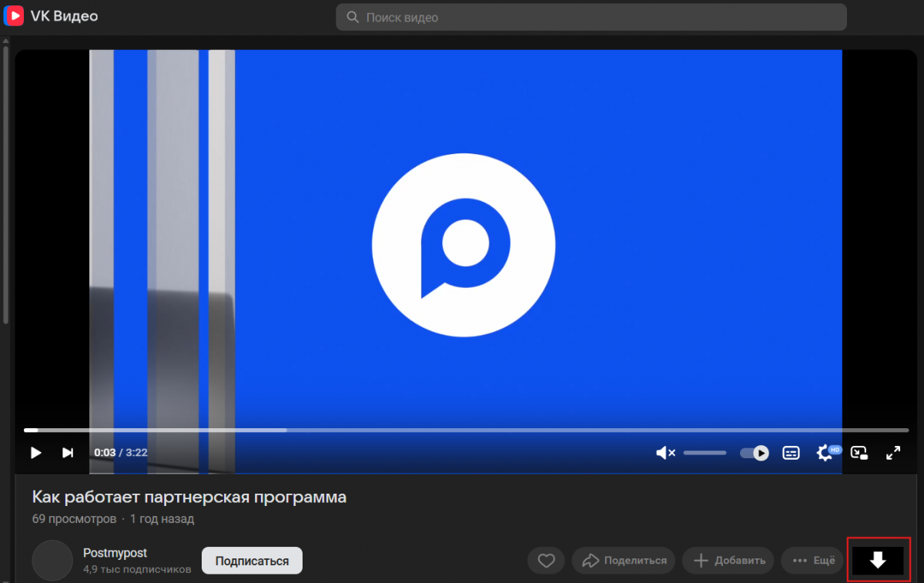Toggle the autoplay switch

tap(754, 453)
